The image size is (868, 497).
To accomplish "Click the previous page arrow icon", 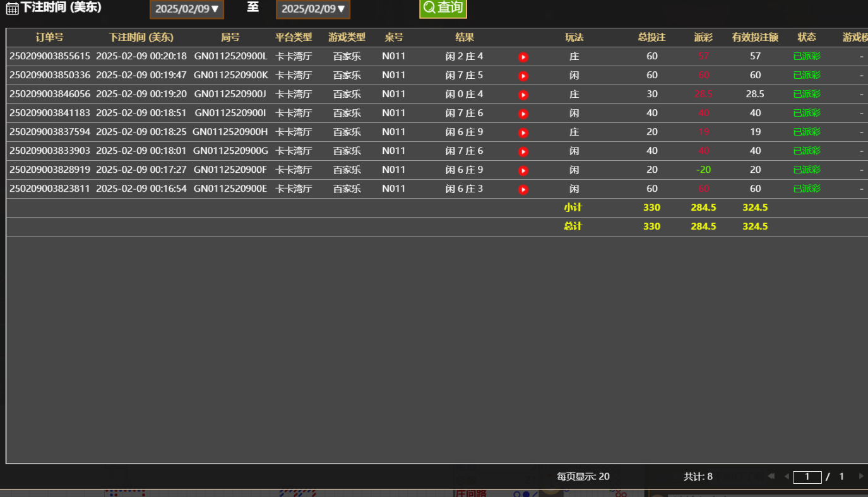I will 787,477.
